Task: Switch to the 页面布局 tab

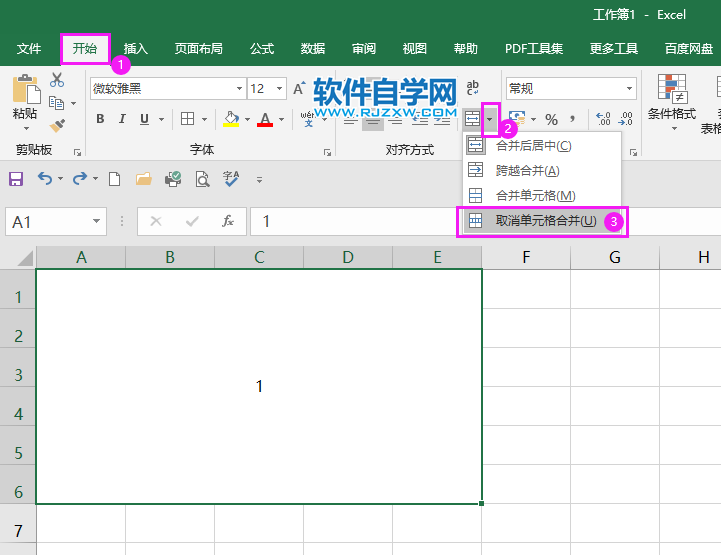Action: tap(199, 48)
